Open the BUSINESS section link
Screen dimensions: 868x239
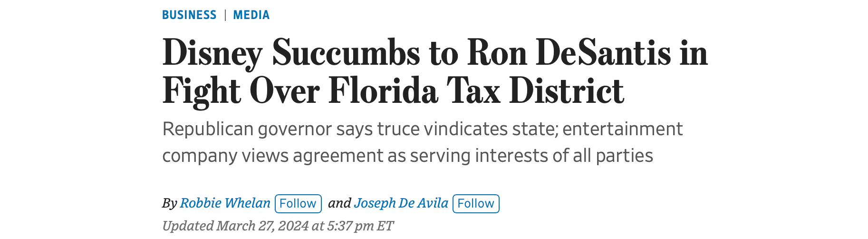point(189,15)
